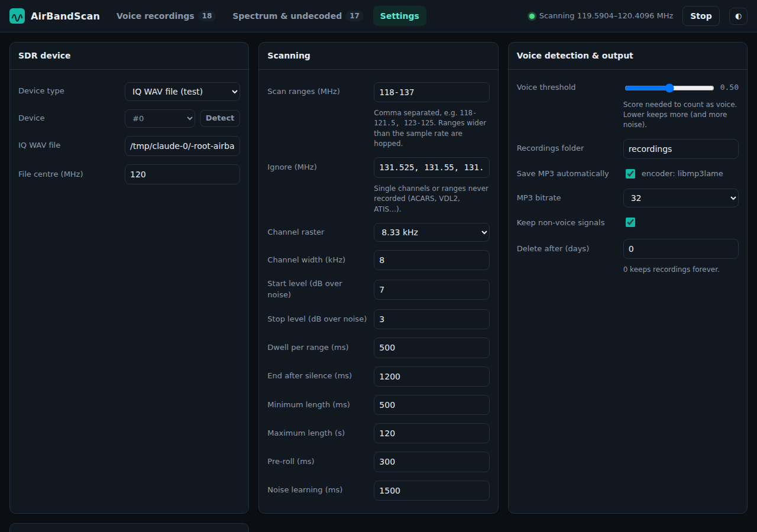Viewport: 757px width, 532px height.
Task: Click the Scan ranges input field
Action: click(432, 92)
